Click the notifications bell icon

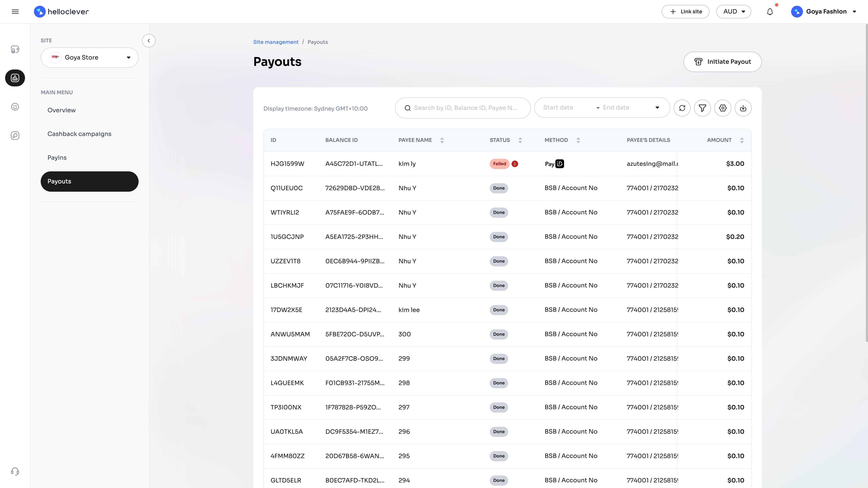[770, 11]
